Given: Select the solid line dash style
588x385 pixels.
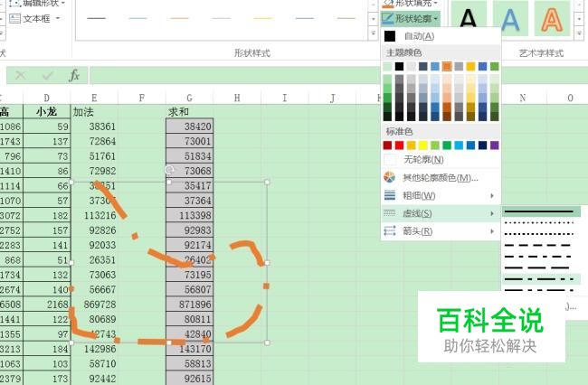Looking at the screenshot, I should click(540, 211).
